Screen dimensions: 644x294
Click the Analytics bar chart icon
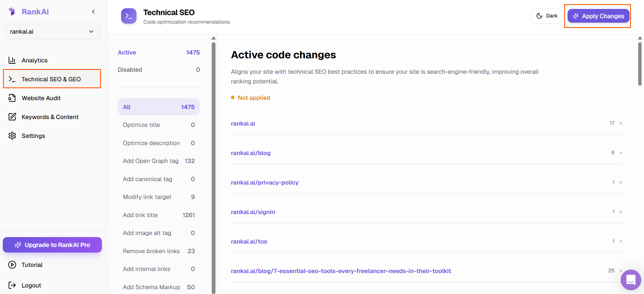coord(12,60)
